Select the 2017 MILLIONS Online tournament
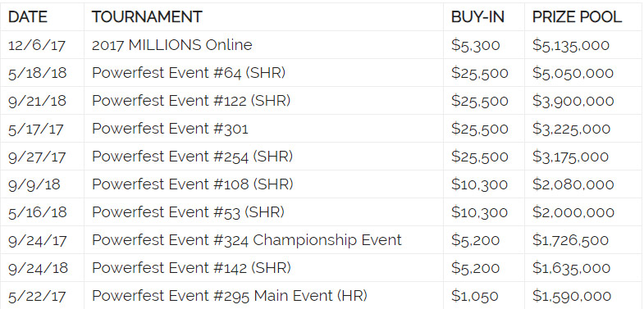This screenshot has width=644, height=309. 171,45
